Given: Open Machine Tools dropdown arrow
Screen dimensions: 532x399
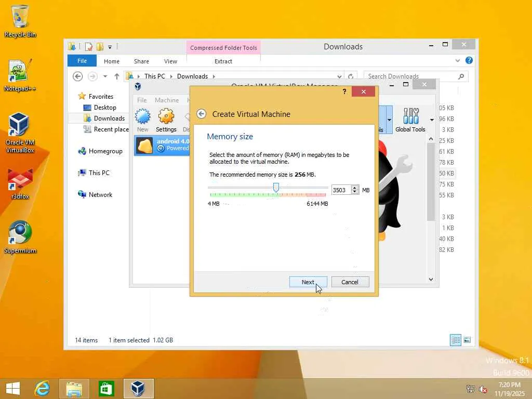Looking at the screenshot, I should [389, 120].
